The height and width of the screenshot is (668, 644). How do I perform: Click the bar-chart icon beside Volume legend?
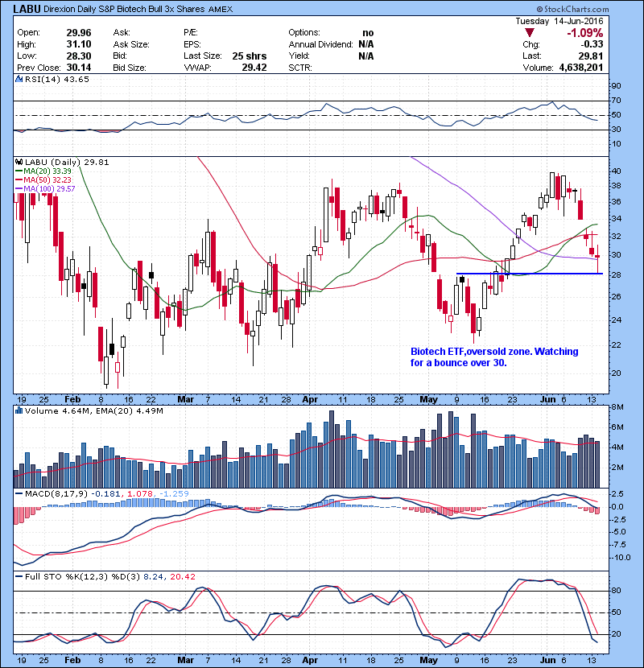(19, 411)
